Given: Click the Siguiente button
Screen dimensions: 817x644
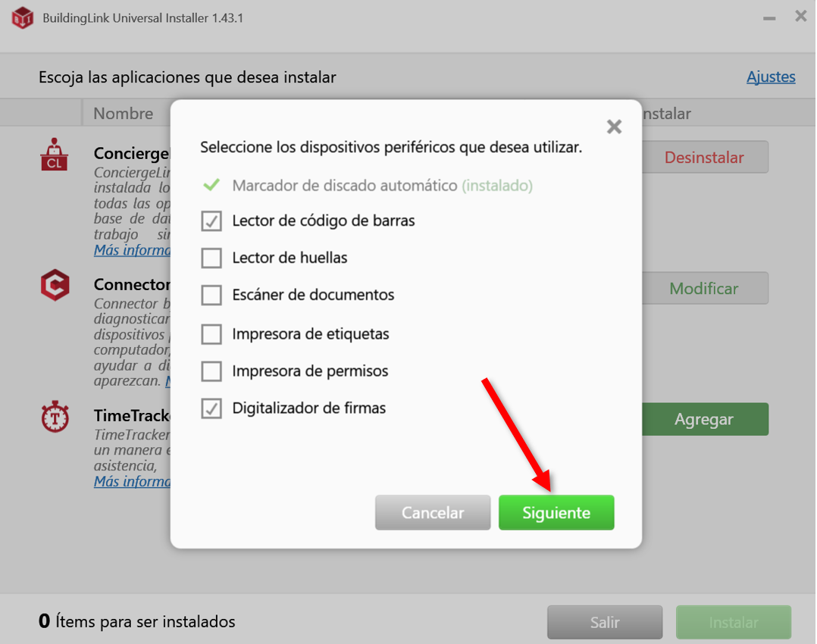Looking at the screenshot, I should (556, 513).
